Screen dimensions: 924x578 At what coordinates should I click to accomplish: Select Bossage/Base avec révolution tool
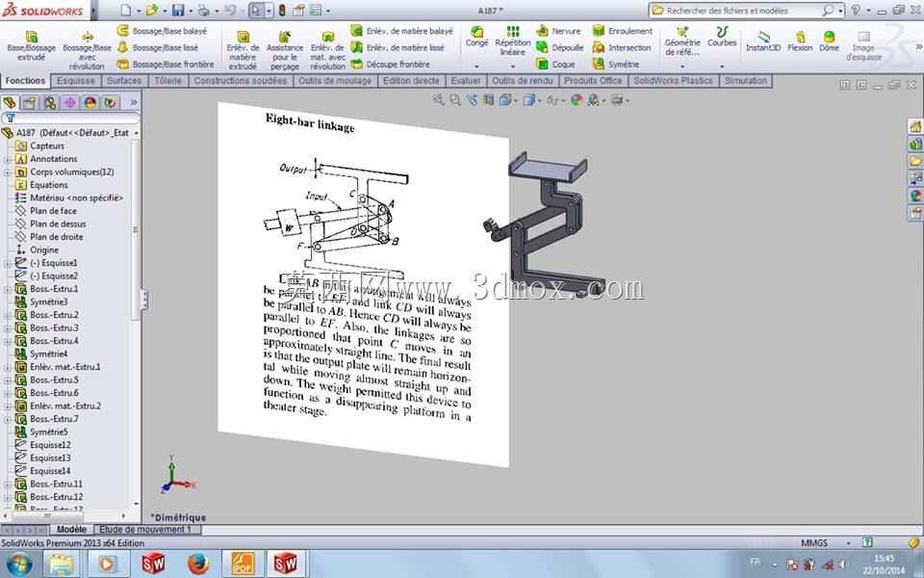pyautogui.click(x=87, y=51)
